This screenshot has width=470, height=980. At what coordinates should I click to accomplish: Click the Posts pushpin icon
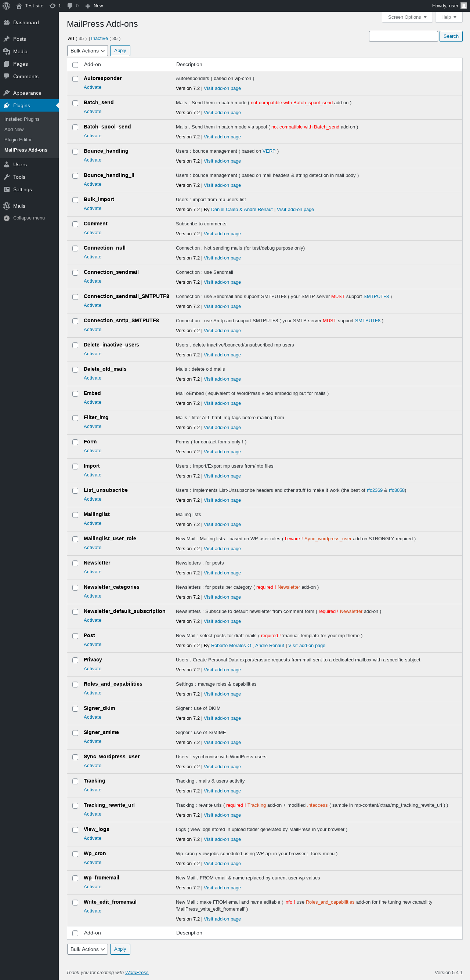[7, 39]
